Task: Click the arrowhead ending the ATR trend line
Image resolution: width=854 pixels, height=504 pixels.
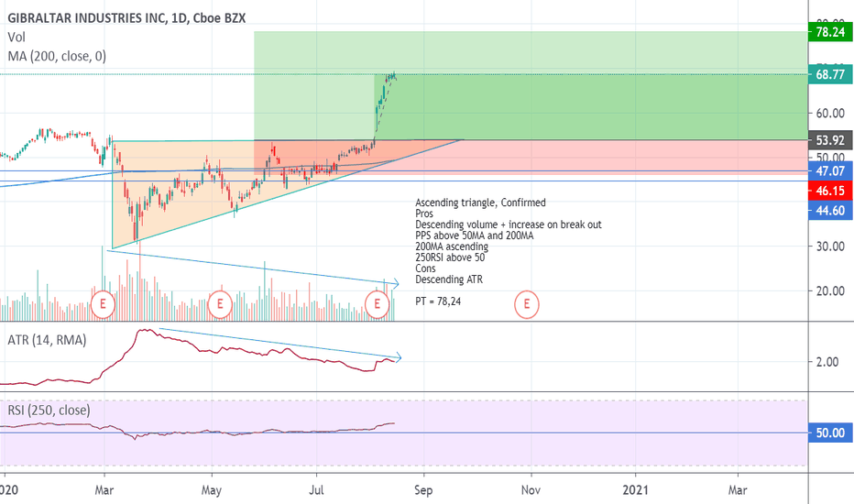Action: pyautogui.click(x=398, y=357)
